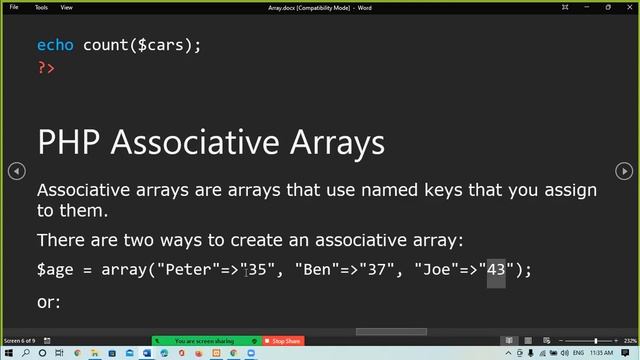The width and height of the screenshot is (640, 360).
Task: Click the zoom in plus button
Action: [x=616, y=341]
